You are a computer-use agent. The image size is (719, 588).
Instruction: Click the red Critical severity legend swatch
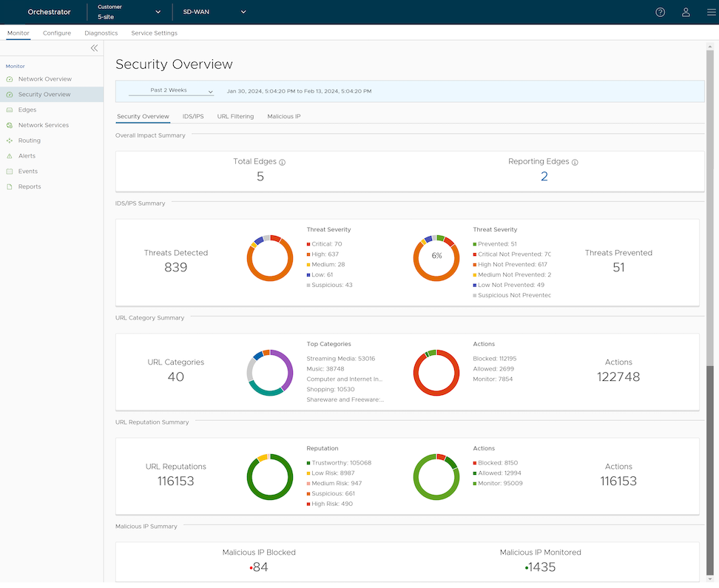click(x=308, y=244)
